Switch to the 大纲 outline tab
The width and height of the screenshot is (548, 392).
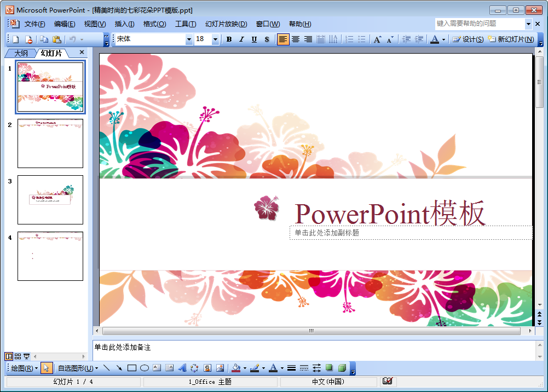pos(21,53)
